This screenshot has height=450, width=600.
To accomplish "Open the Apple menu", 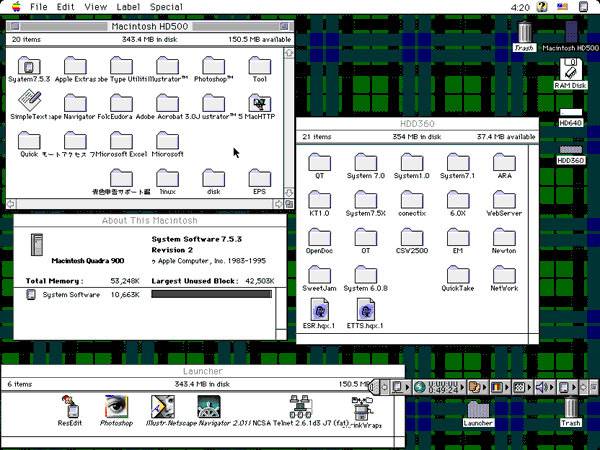I will (x=16, y=7).
